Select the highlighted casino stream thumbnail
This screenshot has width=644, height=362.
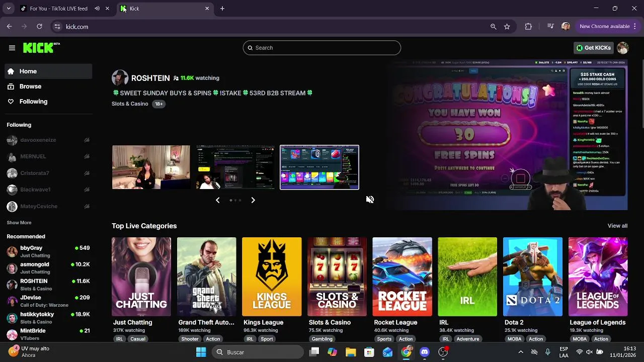coord(319,167)
